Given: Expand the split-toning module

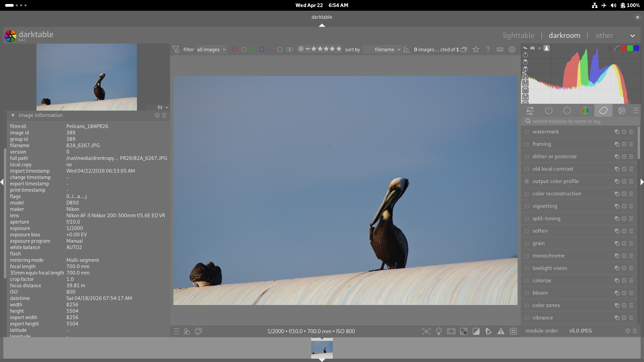Looking at the screenshot, I should 546,219.
